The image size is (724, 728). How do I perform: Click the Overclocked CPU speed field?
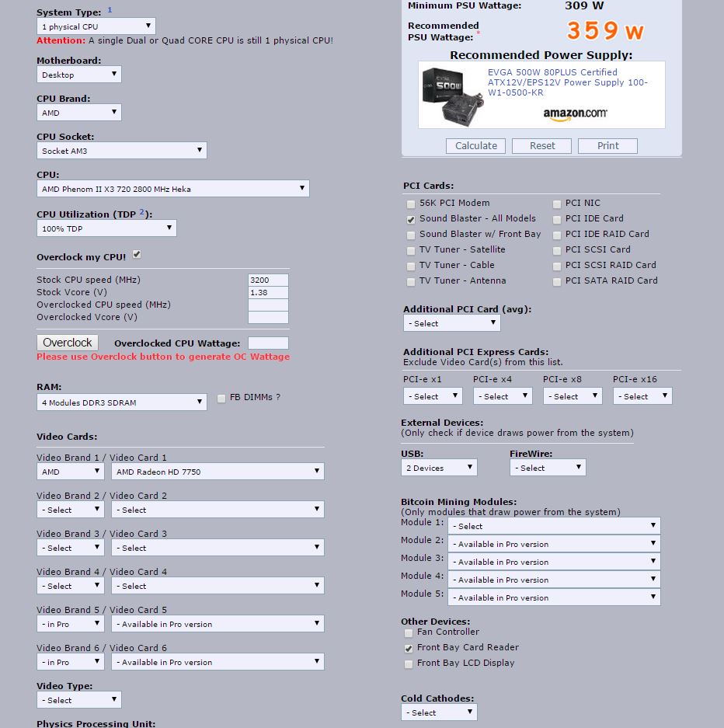point(268,305)
